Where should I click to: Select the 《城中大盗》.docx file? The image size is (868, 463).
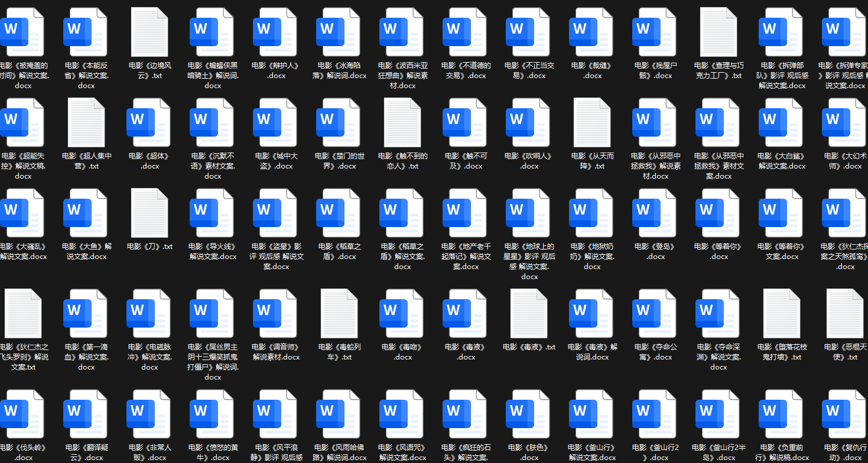pyautogui.click(x=276, y=122)
